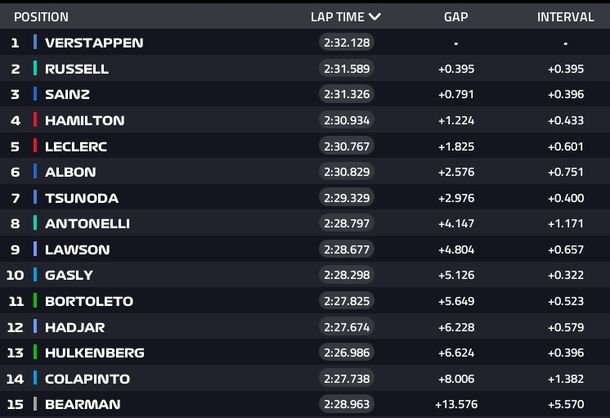
Task: Click Bearman's grey team color bar
Action: coord(35,404)
